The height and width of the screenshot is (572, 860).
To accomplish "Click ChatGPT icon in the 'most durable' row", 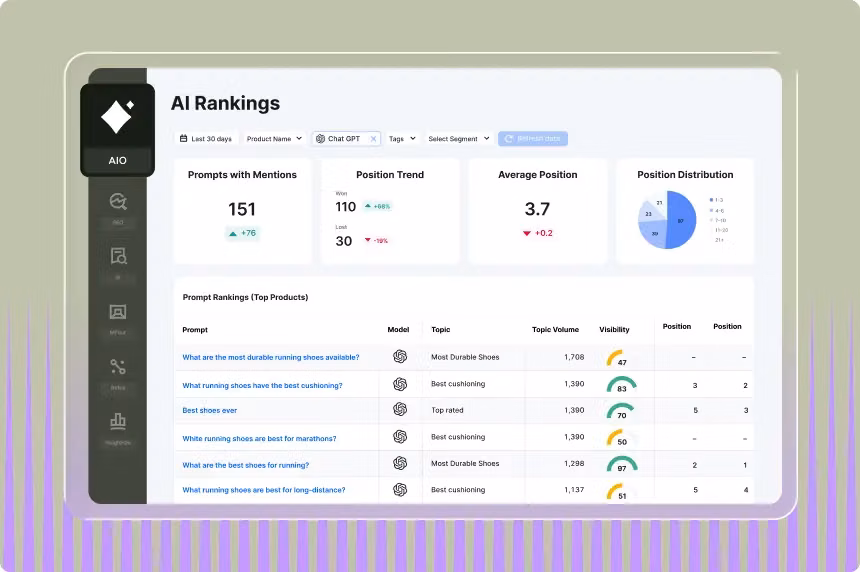I will pyautogui.click(x=400, y=357).
